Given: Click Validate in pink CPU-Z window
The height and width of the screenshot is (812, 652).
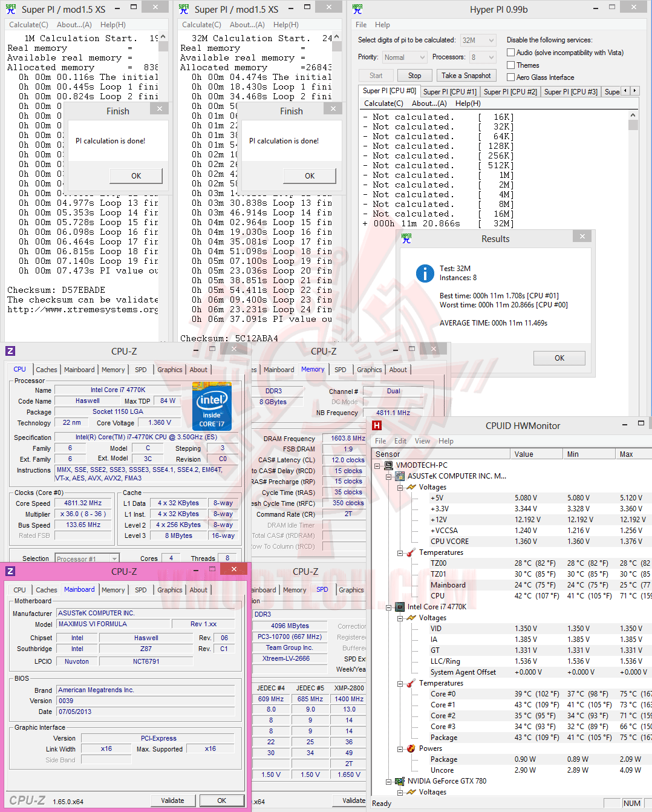Looking at the screenshot, I should point(172,801).
